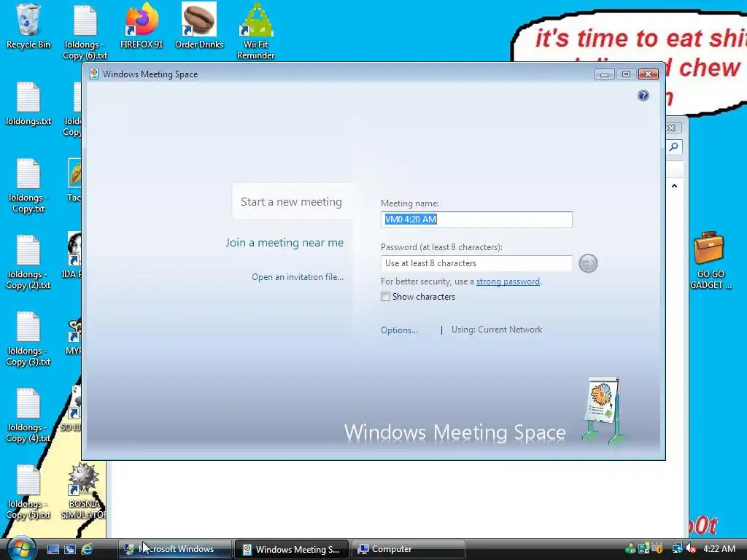This screenshot has width=747, height=560.
Task: Open the strong password help link
Action: [508, 281]
